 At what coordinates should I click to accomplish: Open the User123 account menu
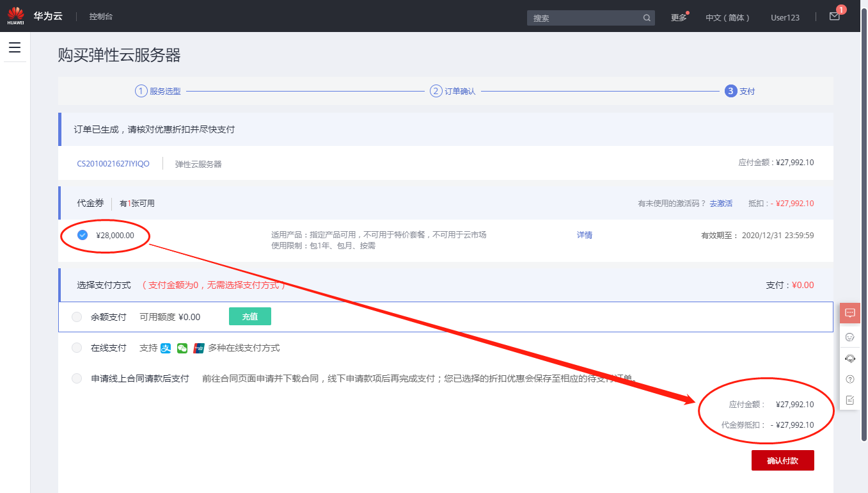(785, 18)
